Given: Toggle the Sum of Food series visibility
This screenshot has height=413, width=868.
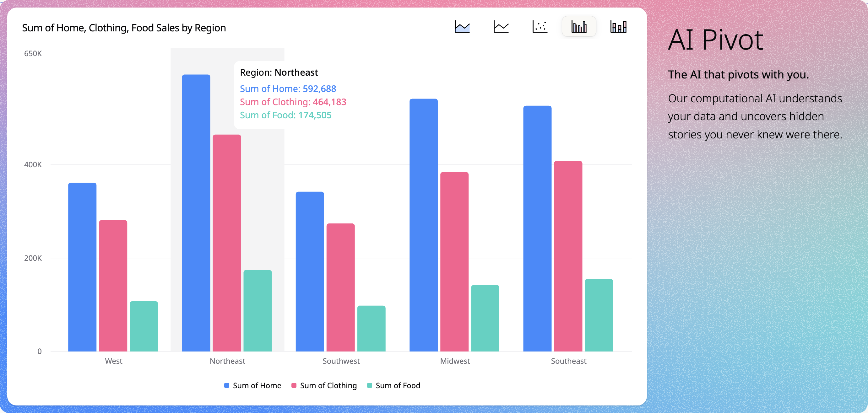Looking at the screenshot, I should click(398, 385).
